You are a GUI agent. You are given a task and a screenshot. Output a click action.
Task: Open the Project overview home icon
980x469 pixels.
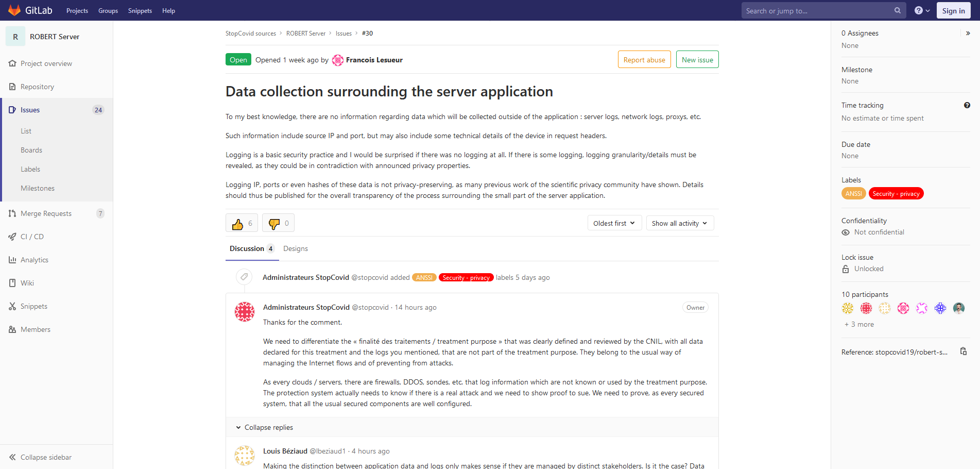[12, 63]
